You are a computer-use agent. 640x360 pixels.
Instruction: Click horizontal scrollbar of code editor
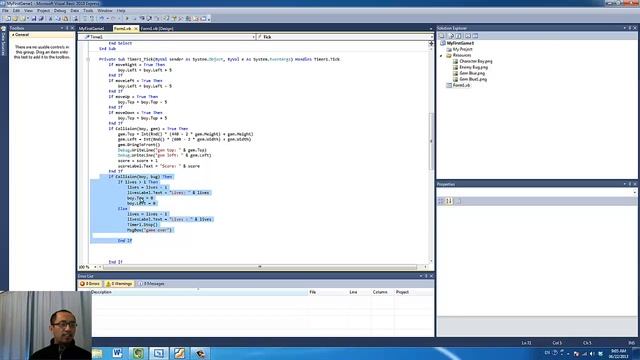(x=260, y=267)
